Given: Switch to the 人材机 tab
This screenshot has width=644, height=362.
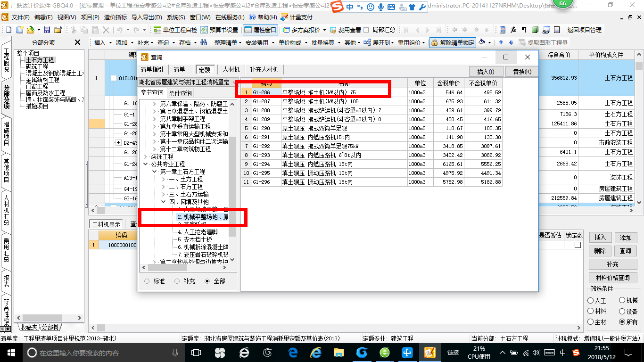Looking at the screenshot, I should tap(231, 69).
